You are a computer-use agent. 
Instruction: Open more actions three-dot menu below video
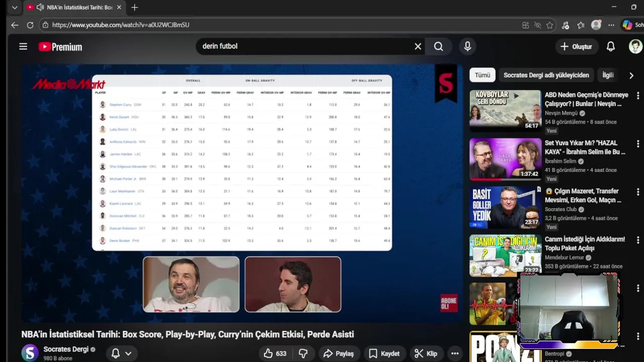click(455, 353)
